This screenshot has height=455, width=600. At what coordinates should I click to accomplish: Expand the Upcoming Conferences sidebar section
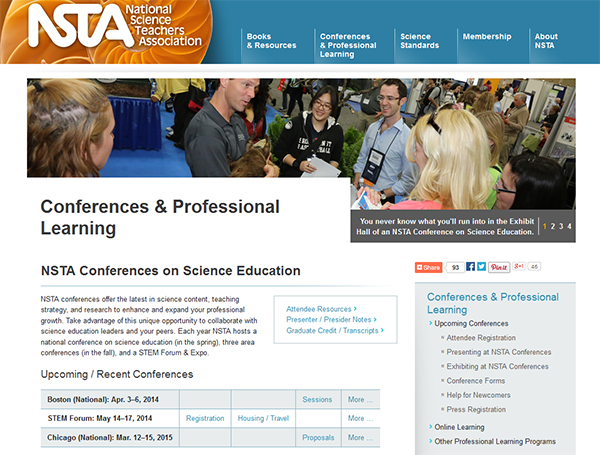point(471,323)
